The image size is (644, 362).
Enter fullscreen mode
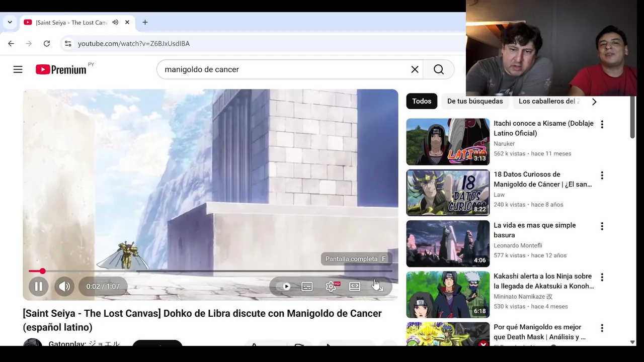tap(377, 287)
